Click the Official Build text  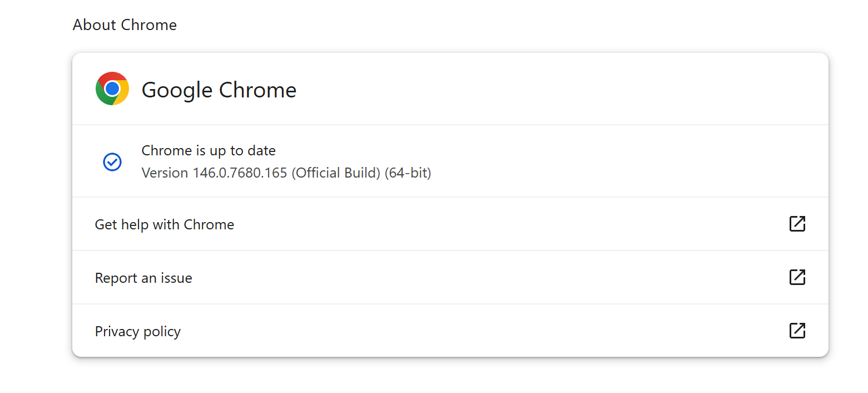pyautogui.click(x=335, y=173)
